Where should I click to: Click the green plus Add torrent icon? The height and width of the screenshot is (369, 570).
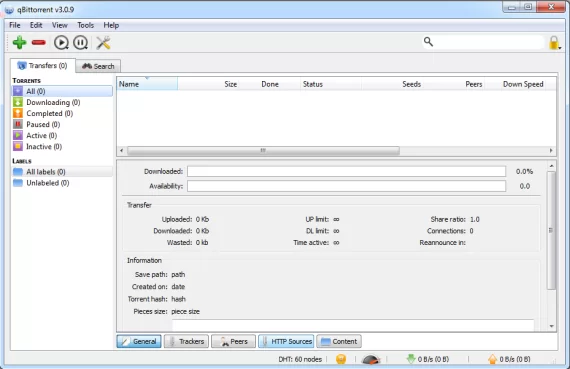20,43
